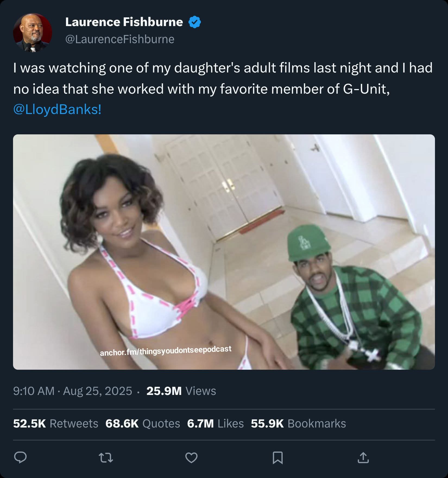Open the attached tweet image
448x478 pixels.
(224, 252)
